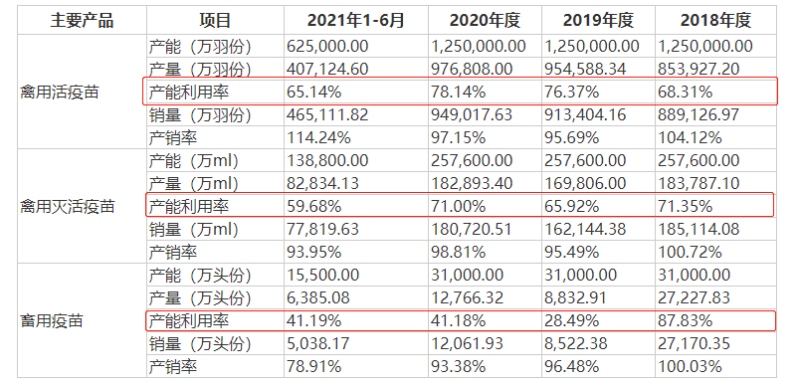Select the 产能（万头份） row label
800x385 pixels.
click(200, 275)
